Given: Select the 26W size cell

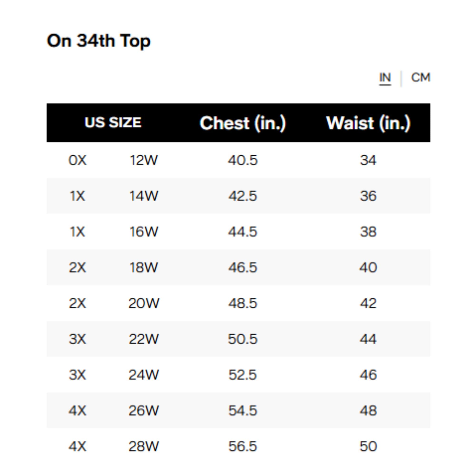Looking at the screenshot, I should 144,411.
